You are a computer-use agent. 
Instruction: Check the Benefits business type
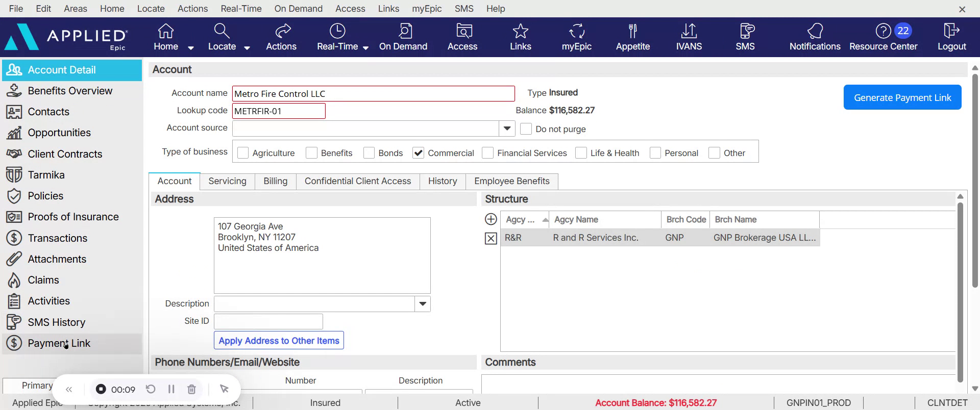click(x=311, y=153)
